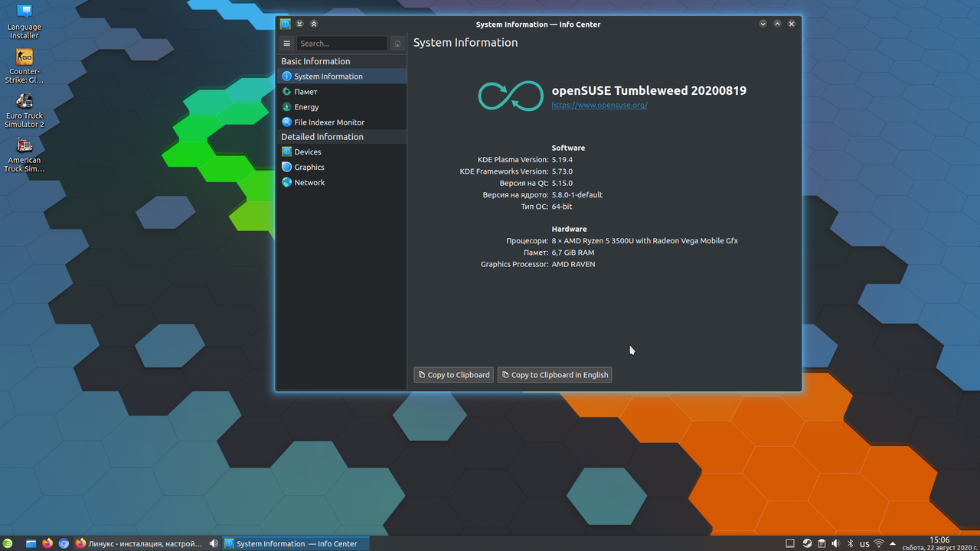Click Copy to Clipboard in English button

click(x=554, y=375)
